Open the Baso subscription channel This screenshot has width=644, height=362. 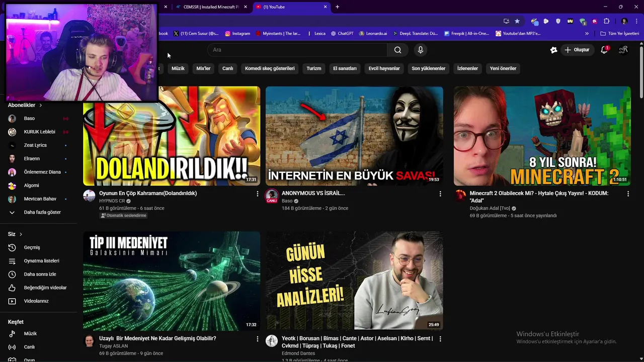pyautogui.click(x=39, y=118)
